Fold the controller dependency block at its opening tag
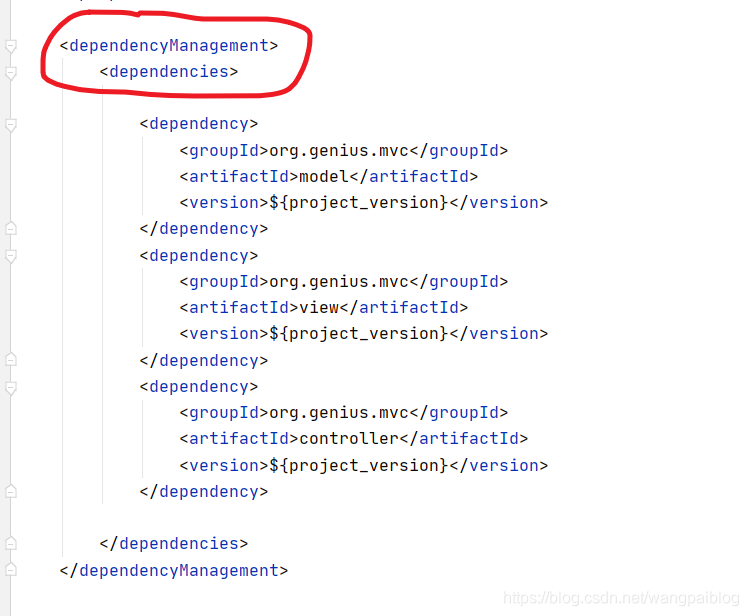 click(x=10, y=388)
